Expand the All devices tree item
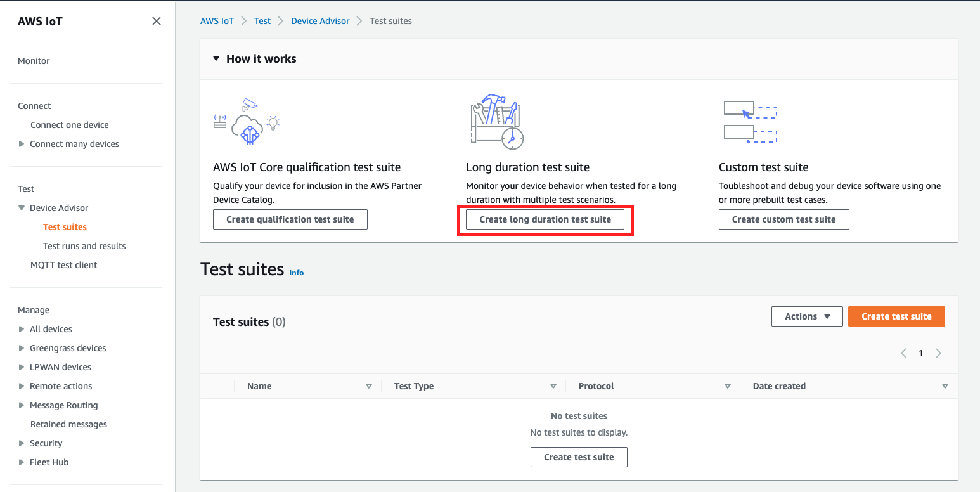Image resolution: width=980 pixels, height=492 pixels. (x=21, y=329)
